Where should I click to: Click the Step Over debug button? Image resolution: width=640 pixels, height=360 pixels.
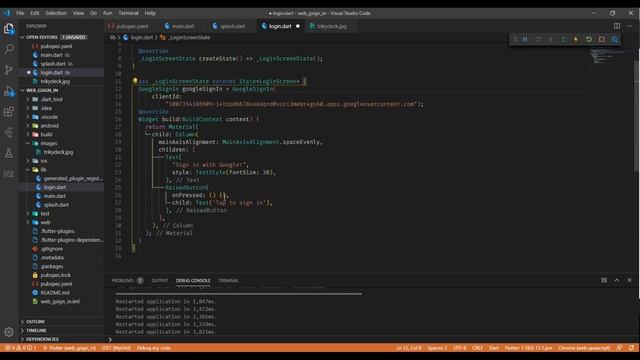pyautogui.click(x=538, y=40)
